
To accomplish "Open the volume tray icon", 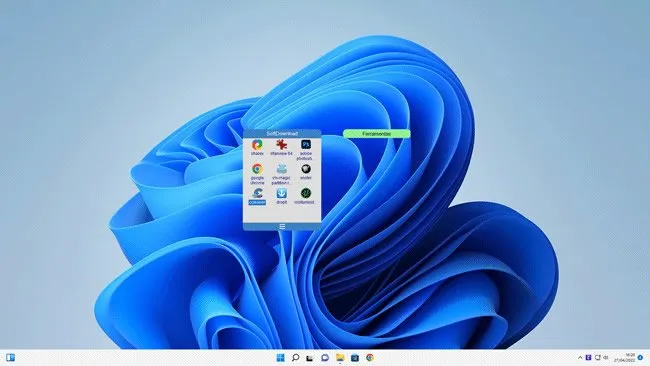I will click(606, 357).
